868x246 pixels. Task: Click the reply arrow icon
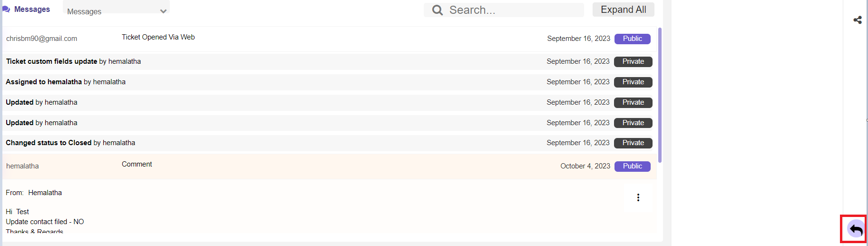tap(856, 229)
